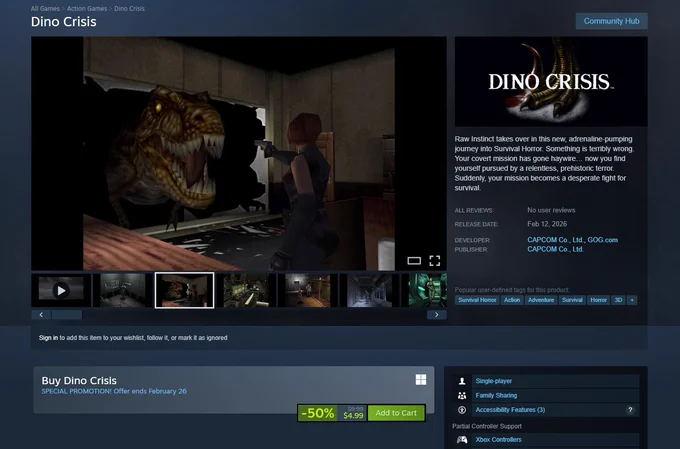680x449 pixels.
Task: Click the -50% discount badge
Action: (x=317, y=413)
